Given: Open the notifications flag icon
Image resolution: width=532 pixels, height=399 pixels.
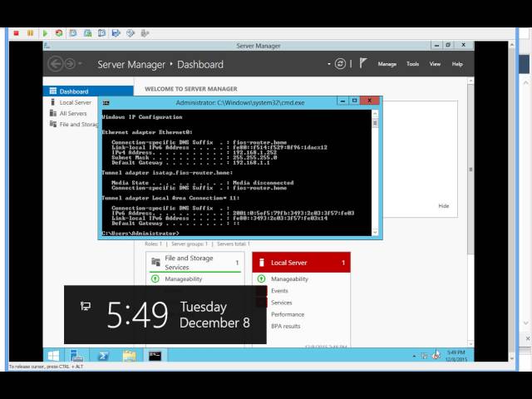Looking at the screenshot, I should 362,63.
